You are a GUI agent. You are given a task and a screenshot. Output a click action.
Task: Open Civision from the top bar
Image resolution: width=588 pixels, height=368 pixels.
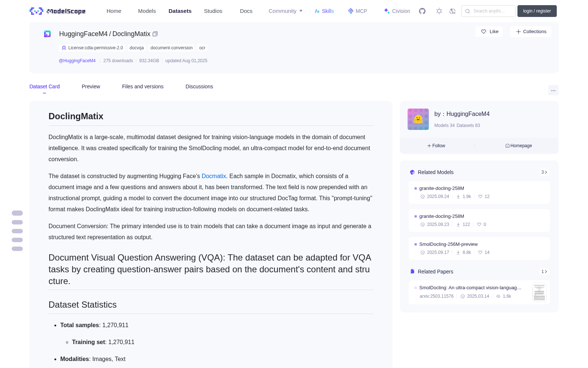(x=397, y=11)
